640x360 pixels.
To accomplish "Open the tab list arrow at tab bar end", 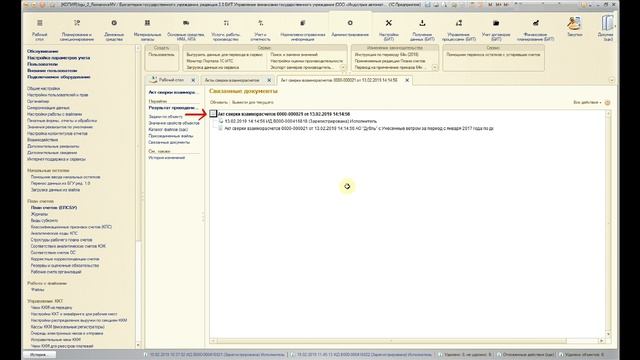I will [x=611, y=80].
